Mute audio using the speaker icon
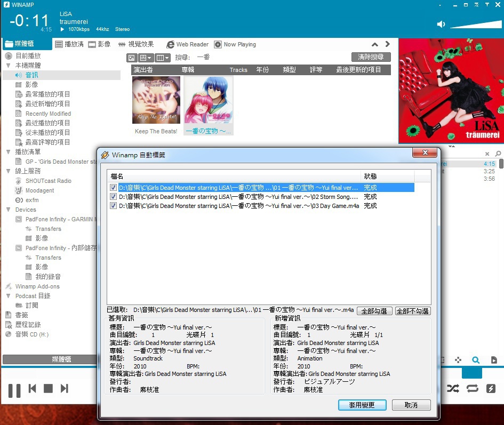This screenshot has height=425, width=504. pyautogui.click(x=441, y=24)
